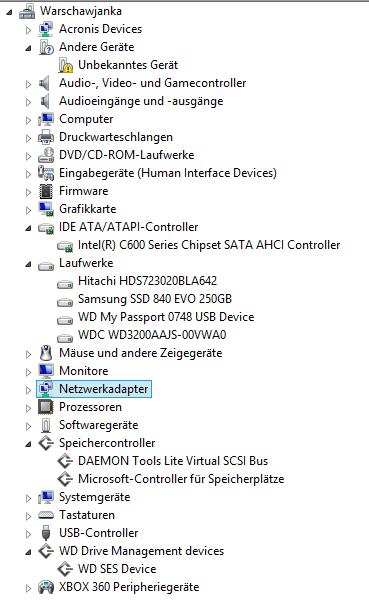Screen dimensions: 369x613
Task: Collapse the Laufwerke category
Action: (x=28, y=264)
